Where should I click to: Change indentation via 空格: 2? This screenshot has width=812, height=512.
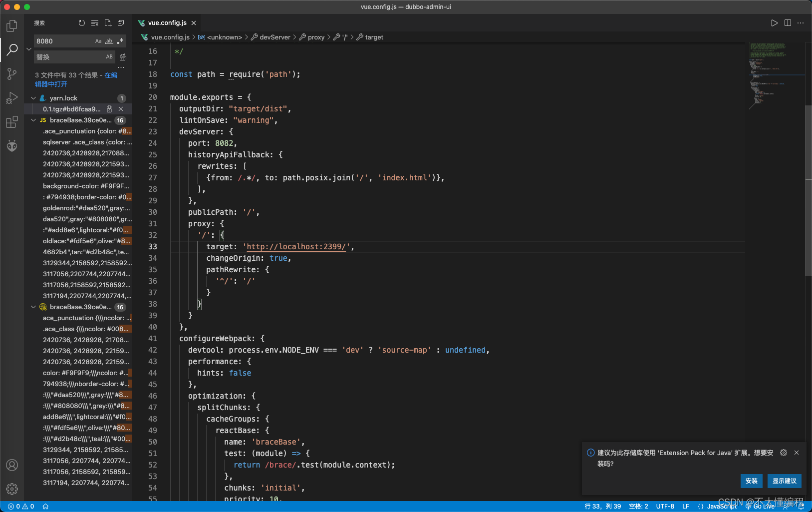click(x=639, y=507)
